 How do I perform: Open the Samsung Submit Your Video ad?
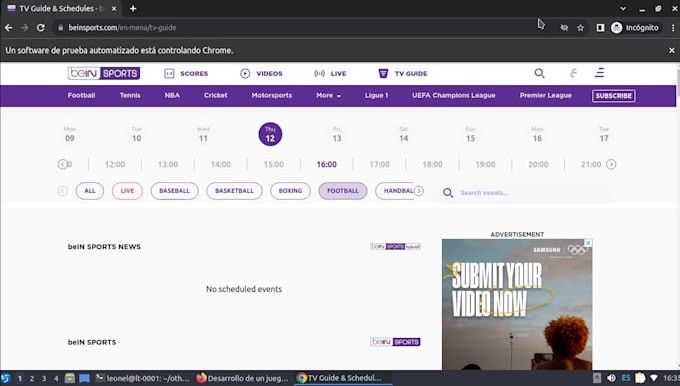coord(517,304)
